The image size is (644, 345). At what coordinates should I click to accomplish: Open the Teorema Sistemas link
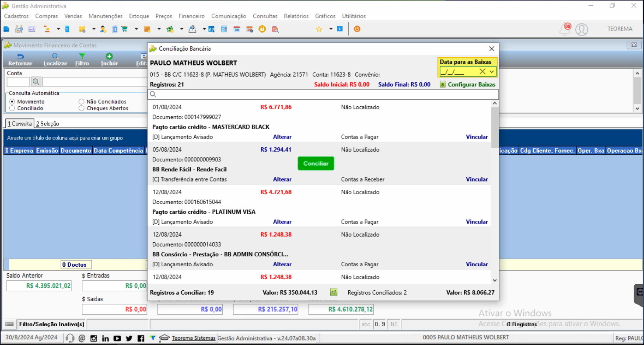coord(193,338)
